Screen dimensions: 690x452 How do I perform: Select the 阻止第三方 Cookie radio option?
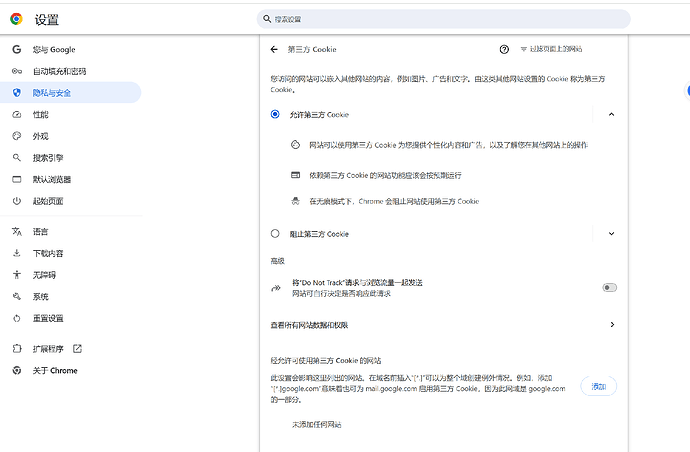pyautogui.click(x=275, y=234)
